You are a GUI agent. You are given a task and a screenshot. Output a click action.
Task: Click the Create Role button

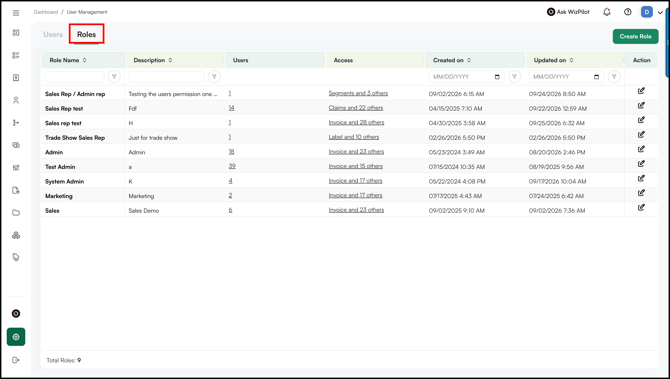point(635,36)
